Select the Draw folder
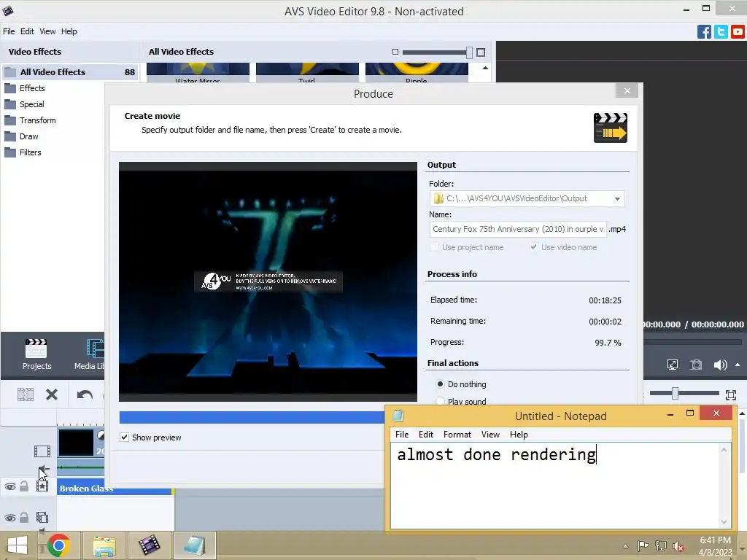Viewport: 747px width, 560px height. 28,136
